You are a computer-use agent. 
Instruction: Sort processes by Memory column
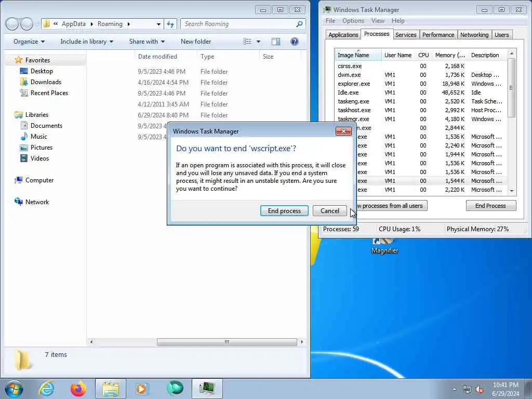click(x=450, y=55)
